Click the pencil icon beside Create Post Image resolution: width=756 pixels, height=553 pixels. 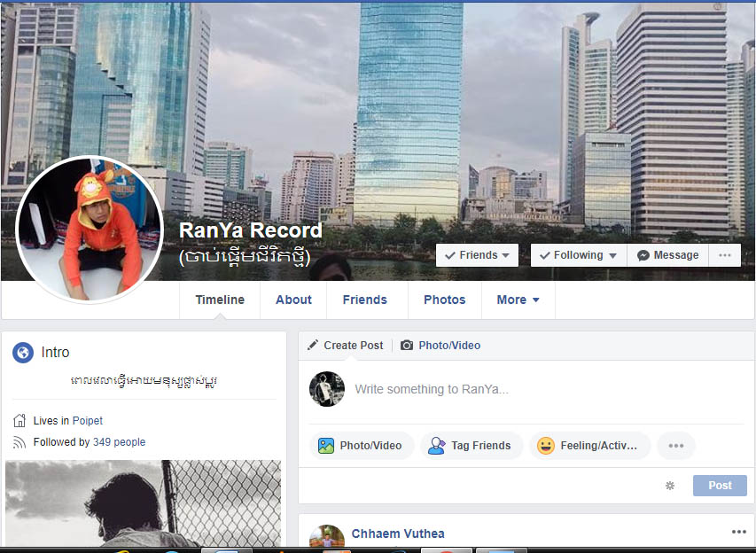(x=313, y=346)
